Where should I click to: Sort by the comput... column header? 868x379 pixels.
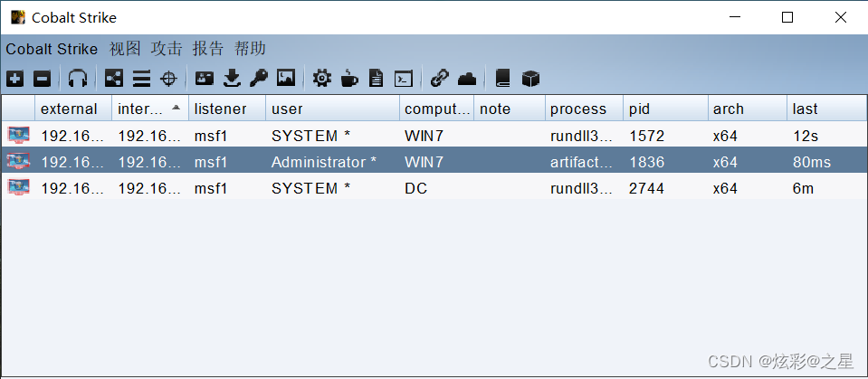click(x=437, y=109)
